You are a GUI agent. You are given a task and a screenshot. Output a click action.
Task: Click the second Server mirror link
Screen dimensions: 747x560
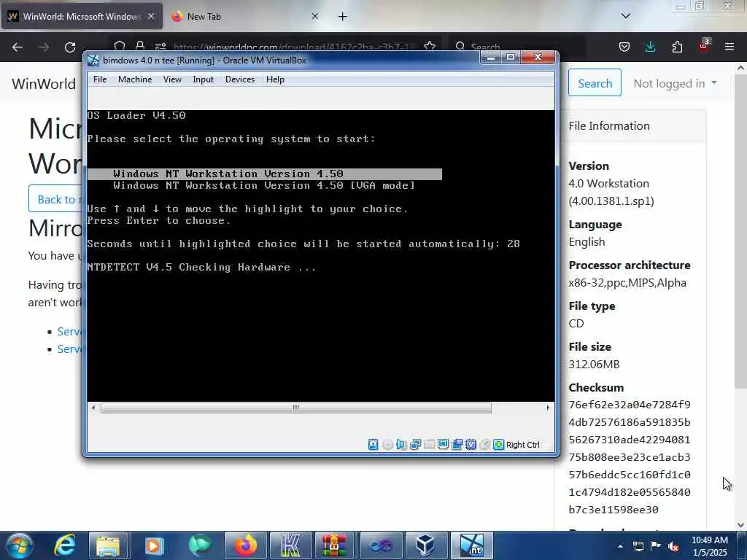pyautogui.click(x=69, y=349)
